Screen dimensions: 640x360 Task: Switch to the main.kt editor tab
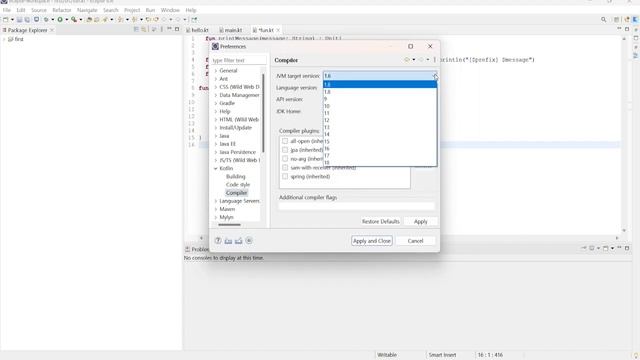(233, 30)
